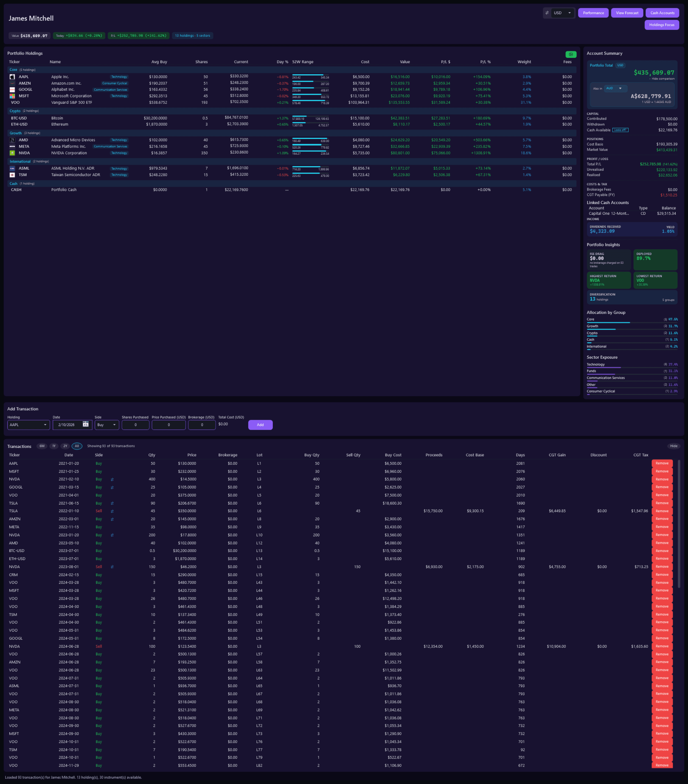This screenshot has width=688, height=784.
Task: Open Cash Accounts
Action: click(662, 13)
